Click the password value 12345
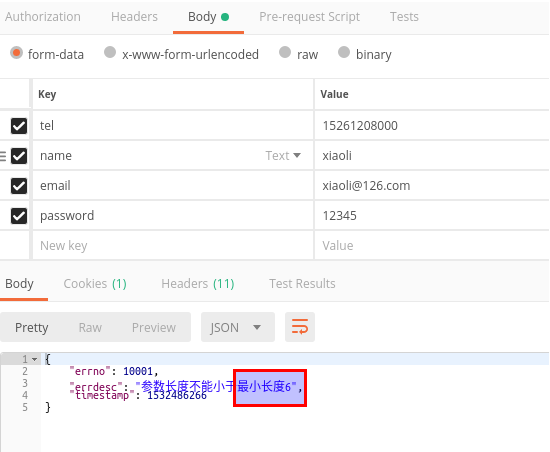The width and height of the screenshot is (550, 452). coord(432,216)
